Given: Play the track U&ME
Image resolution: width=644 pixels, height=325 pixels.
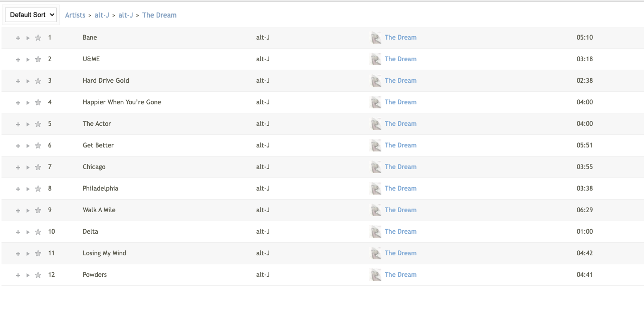Looking at the screenshot, I should pyautogui.click(x=28, y=60).
